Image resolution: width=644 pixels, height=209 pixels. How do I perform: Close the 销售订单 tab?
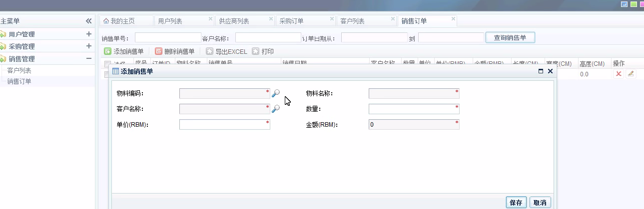coord(454,19)
